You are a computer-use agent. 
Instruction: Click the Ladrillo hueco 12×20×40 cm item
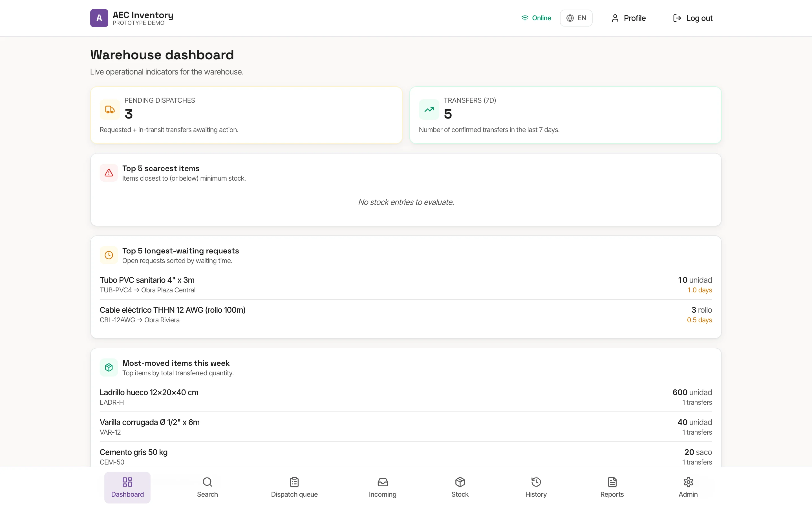point(406,397)
